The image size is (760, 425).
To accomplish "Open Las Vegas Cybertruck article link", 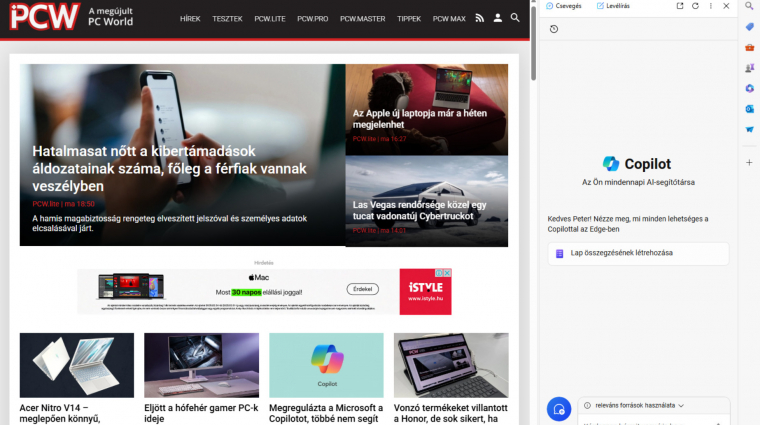I will pyautogui.click(x=419, y=210).
